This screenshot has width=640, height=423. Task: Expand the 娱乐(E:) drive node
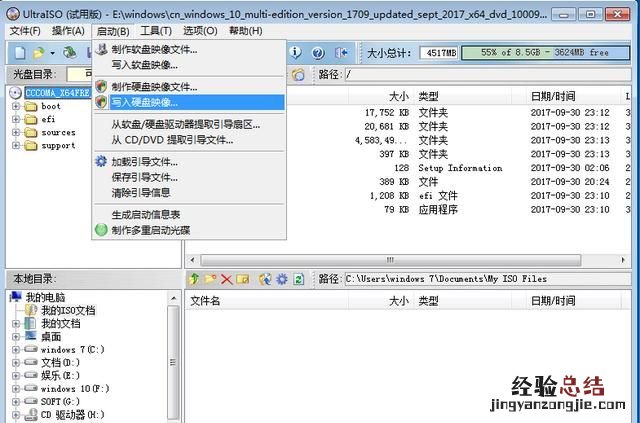(x=16, y=376)
